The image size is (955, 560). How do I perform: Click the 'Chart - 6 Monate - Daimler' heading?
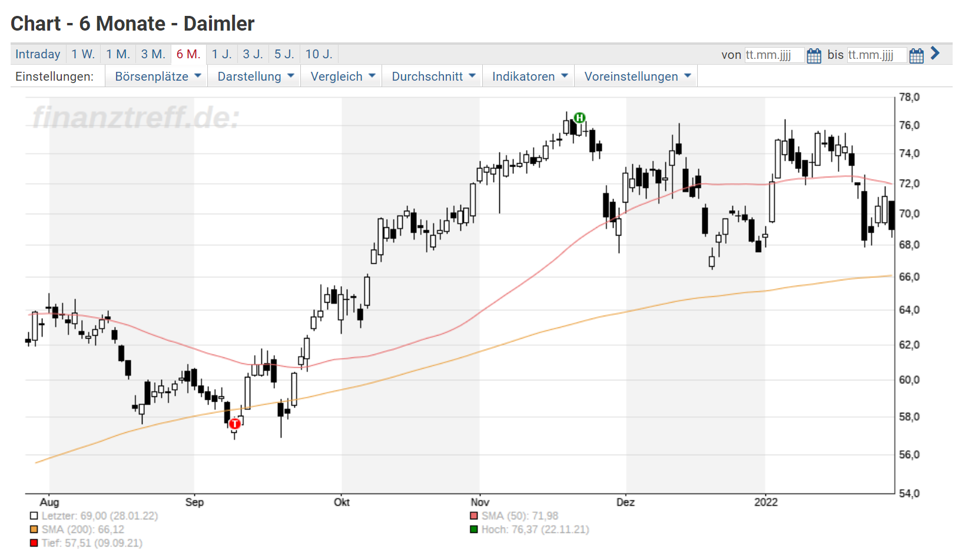(x=132, y=24)
